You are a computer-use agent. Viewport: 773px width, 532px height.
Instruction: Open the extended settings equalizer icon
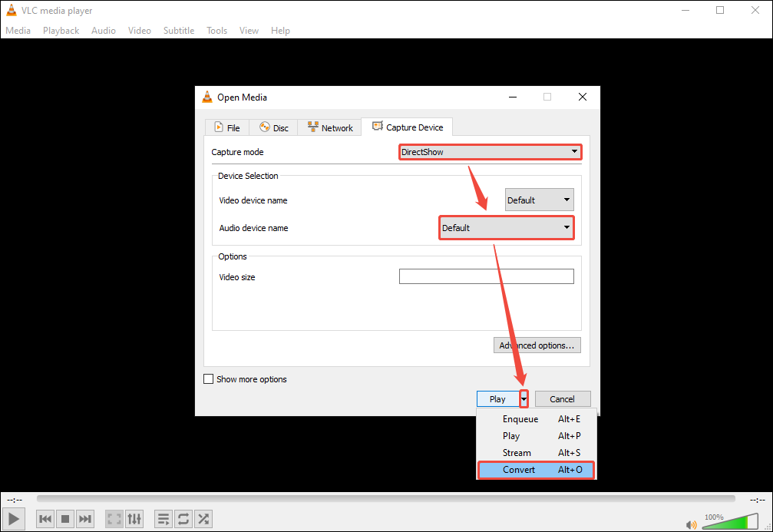[134, 518]
